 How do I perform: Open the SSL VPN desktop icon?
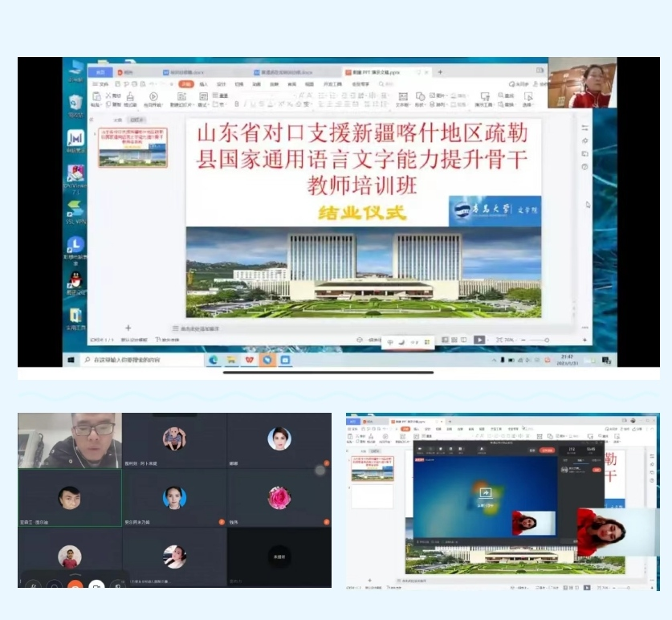point(75,213)
